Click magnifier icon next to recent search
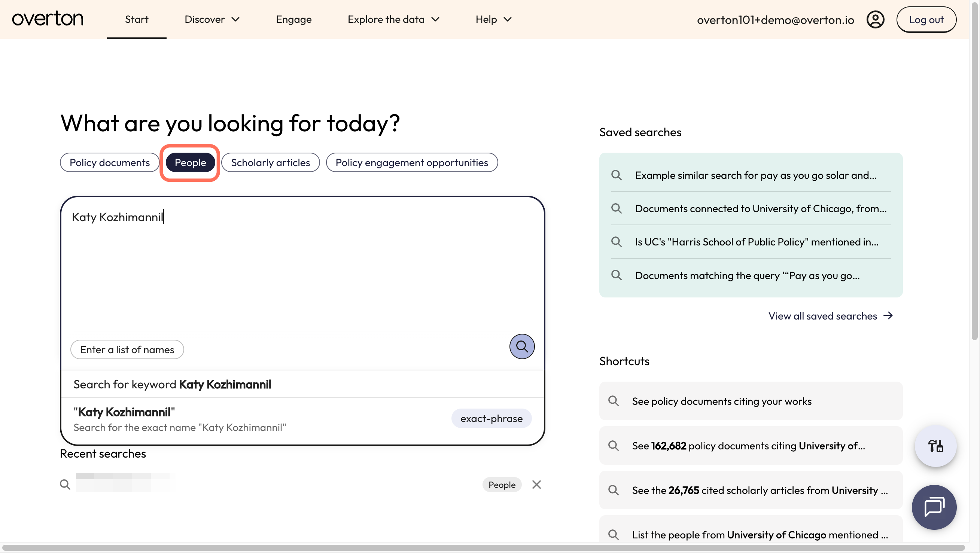980x553 pixels. click(65, 484)
